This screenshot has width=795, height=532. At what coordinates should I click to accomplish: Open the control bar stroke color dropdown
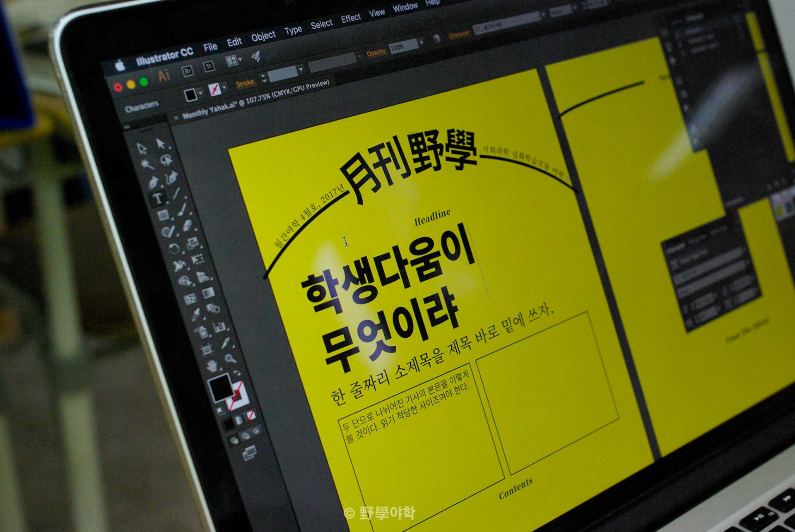pos(224,87)
